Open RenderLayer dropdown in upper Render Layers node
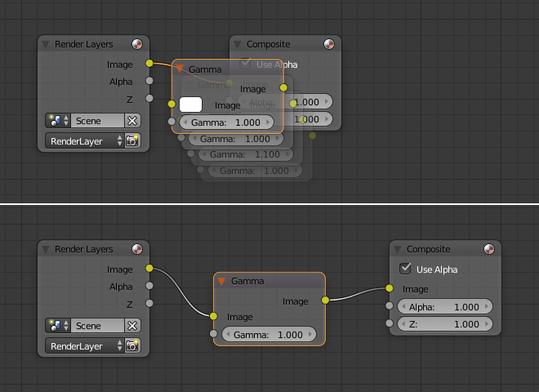Viewport: 539px width, 392px height. (85, 141)
